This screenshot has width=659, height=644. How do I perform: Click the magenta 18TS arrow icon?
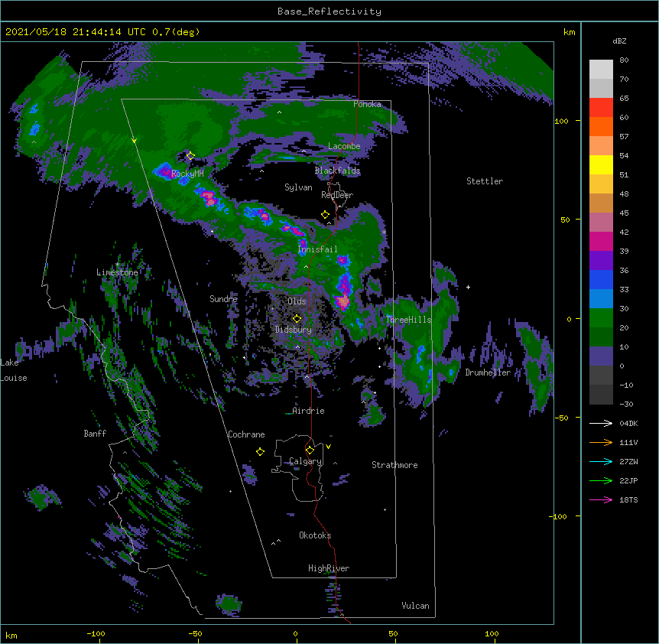(601, 499)
